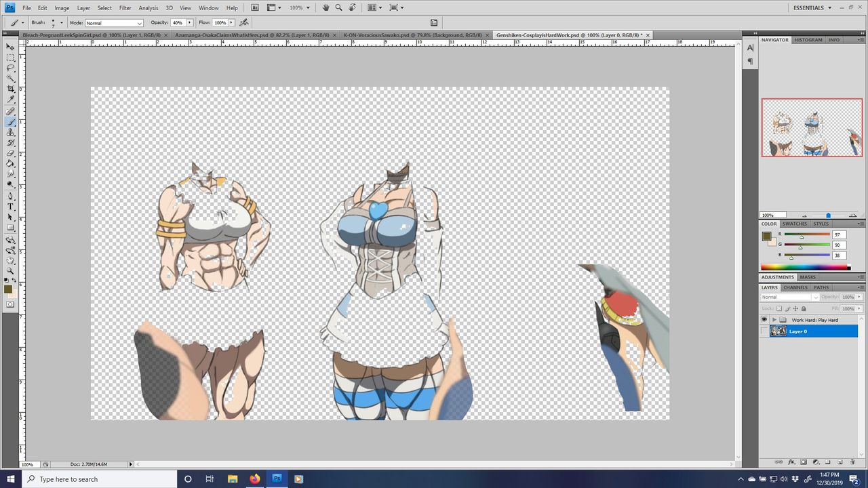Image resolution: width=868 pixels, height=488 pixels.
Task: Select the Rectangular Marquee tool
Action: coord(10,58)
